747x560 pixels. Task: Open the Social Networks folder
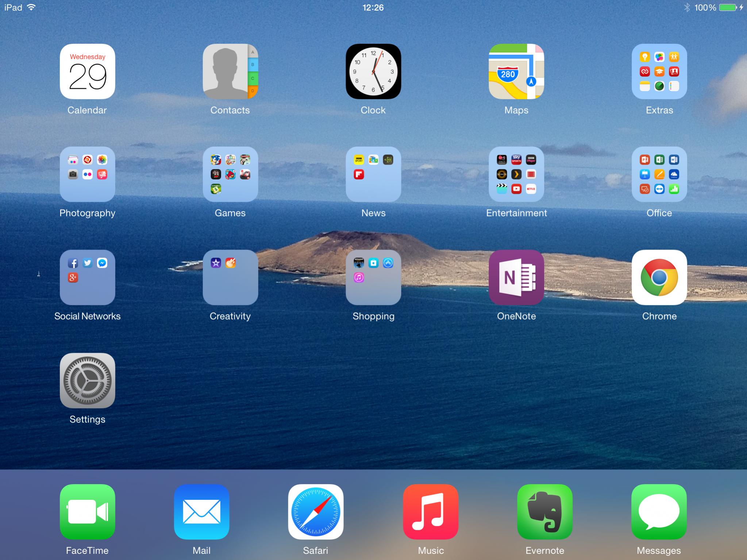[87, 277]
